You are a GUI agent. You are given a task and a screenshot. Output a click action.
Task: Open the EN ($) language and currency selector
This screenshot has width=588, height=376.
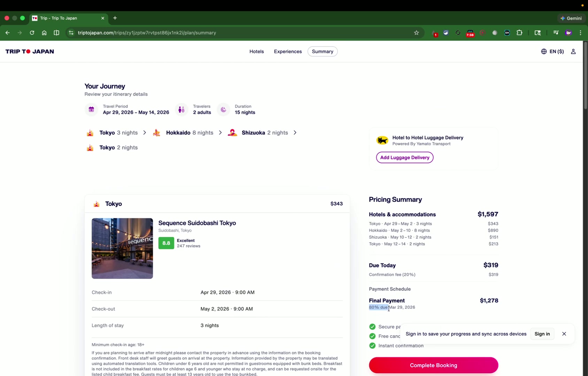click(552, 51)
